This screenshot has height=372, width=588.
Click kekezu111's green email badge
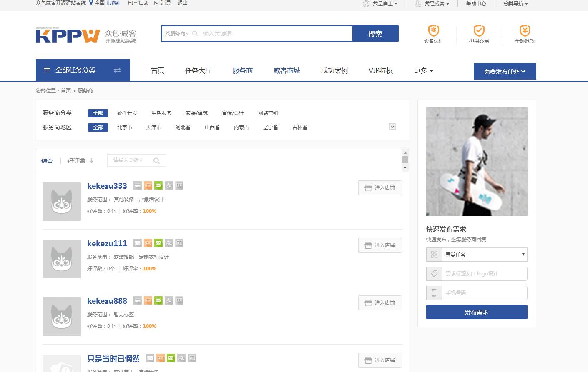158,243
